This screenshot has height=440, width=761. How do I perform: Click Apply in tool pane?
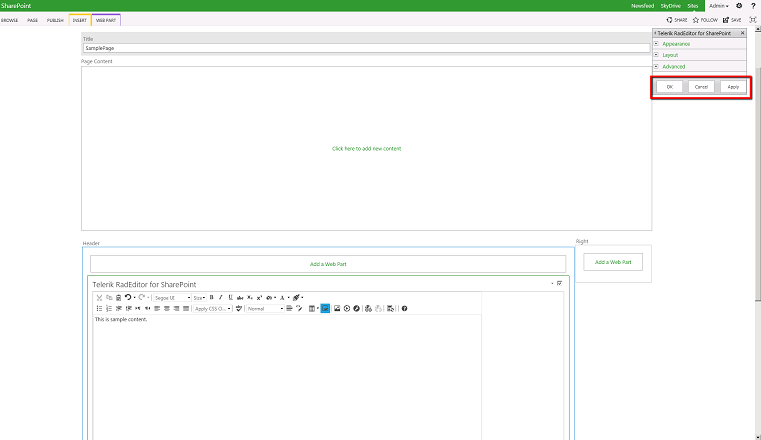[733, 87]
